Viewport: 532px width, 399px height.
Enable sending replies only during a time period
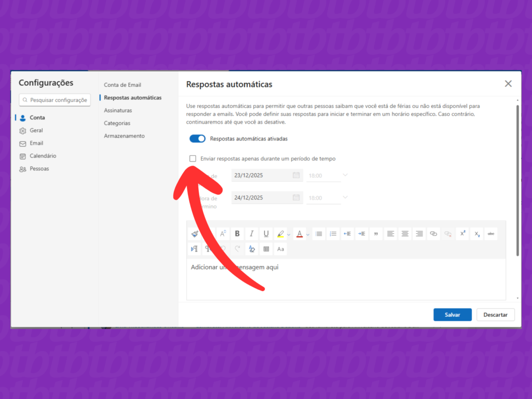193,158
